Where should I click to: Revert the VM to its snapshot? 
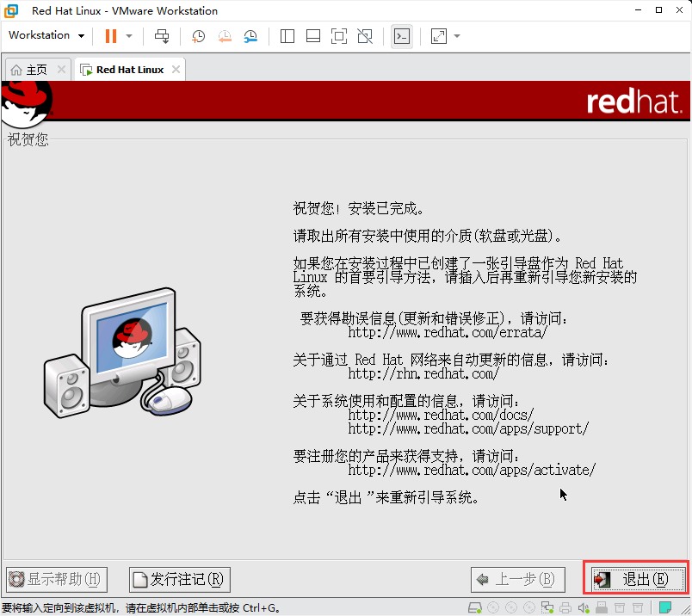tap(226, 35)
